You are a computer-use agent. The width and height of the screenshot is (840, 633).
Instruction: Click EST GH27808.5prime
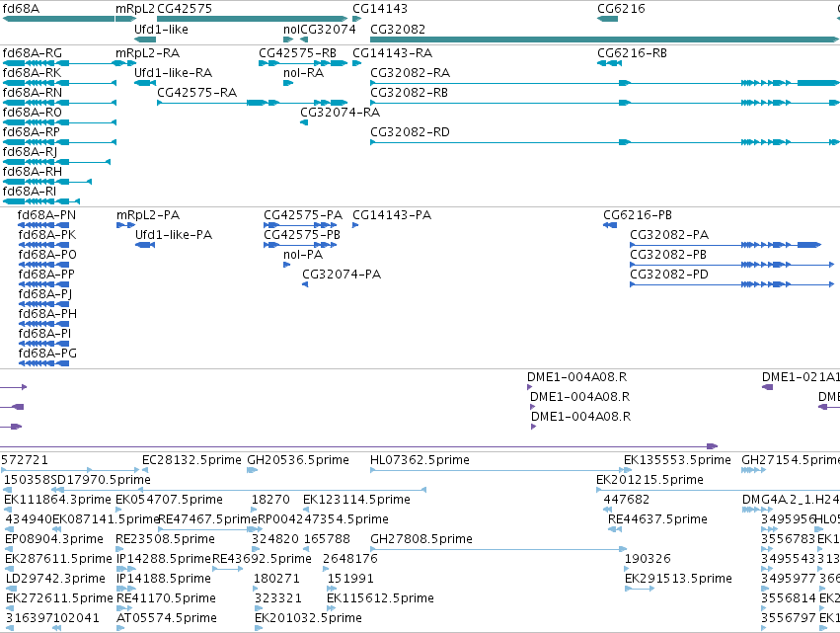click(x=421, y=539)
